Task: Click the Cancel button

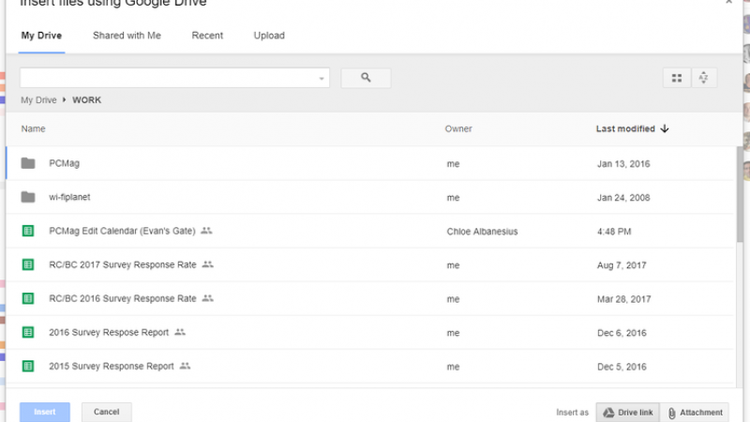Action: click(106, 412)
